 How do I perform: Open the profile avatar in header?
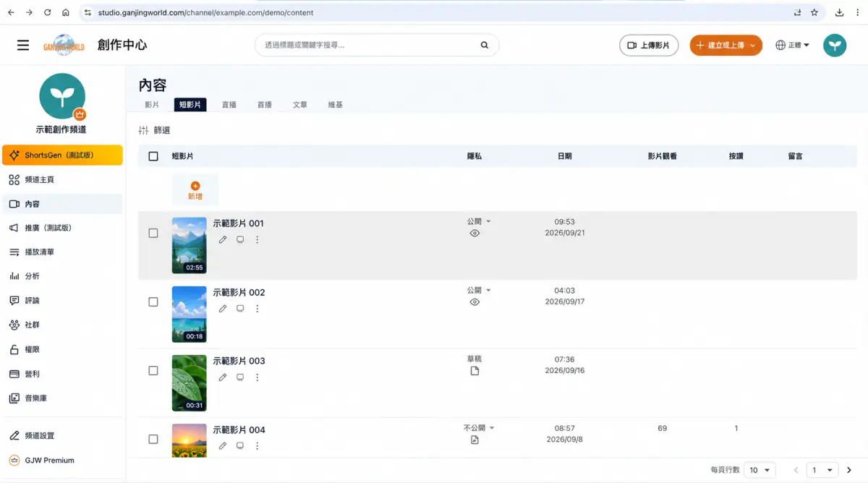pos(835,45)
